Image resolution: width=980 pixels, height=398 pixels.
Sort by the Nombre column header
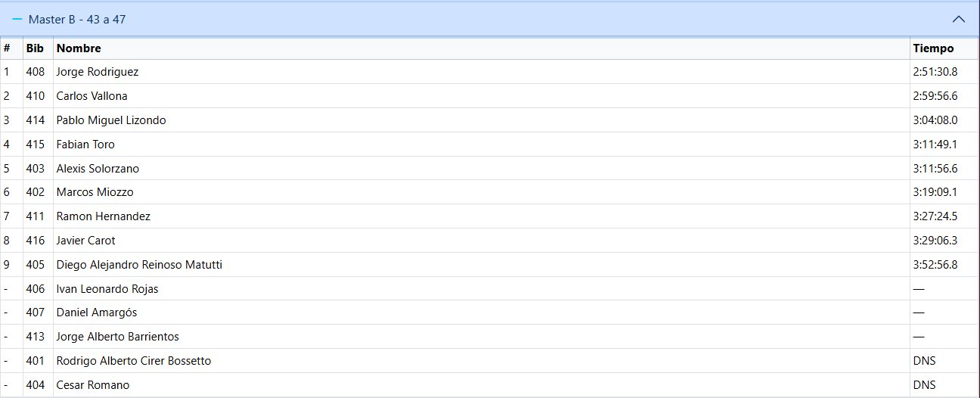(x=79, y=48)
